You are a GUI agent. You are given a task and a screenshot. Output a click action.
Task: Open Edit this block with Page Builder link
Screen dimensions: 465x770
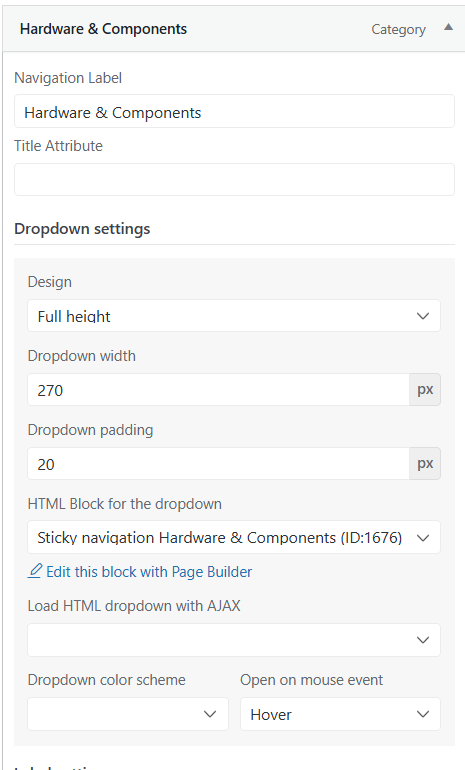[x=149, y=572]
